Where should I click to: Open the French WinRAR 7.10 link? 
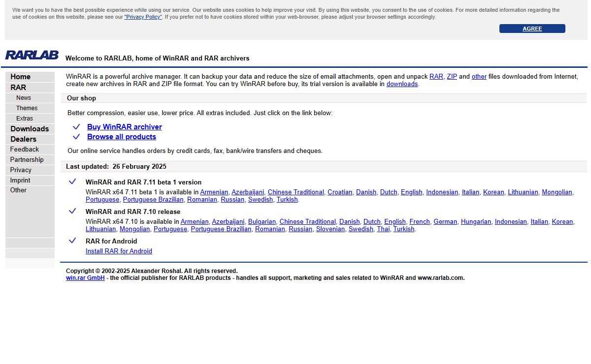coord(420,222)
